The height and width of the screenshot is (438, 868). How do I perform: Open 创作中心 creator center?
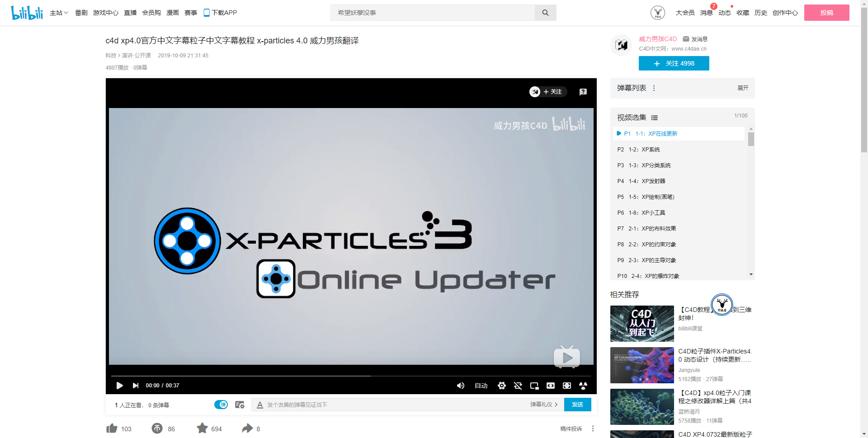click(x=785, y=13)
